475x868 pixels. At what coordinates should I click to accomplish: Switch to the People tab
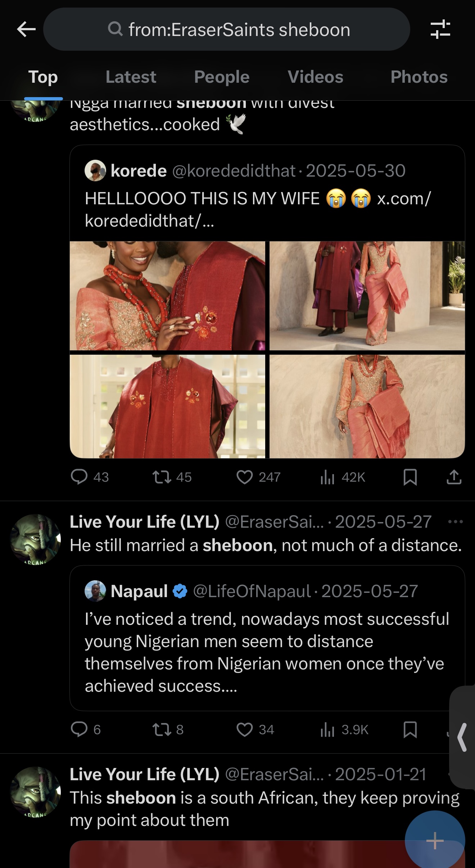coord(222,77)
